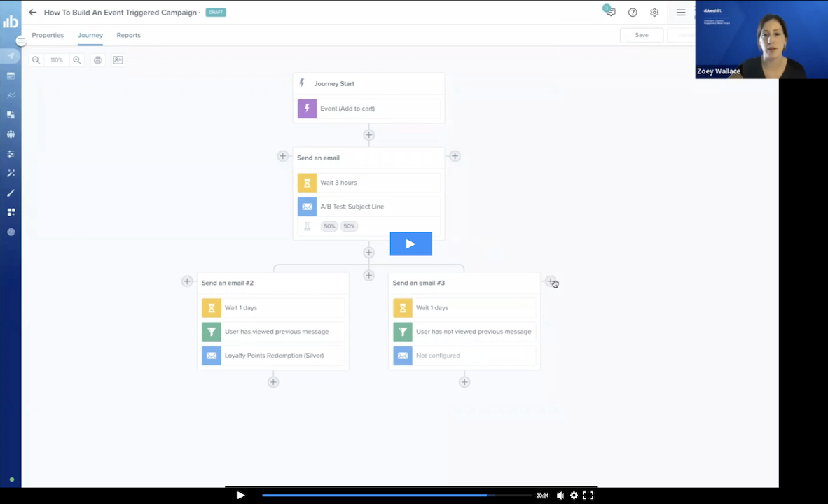828x504 pixels.
Task: Enter fullscreen video mode
Action: (x=588, y=495)
